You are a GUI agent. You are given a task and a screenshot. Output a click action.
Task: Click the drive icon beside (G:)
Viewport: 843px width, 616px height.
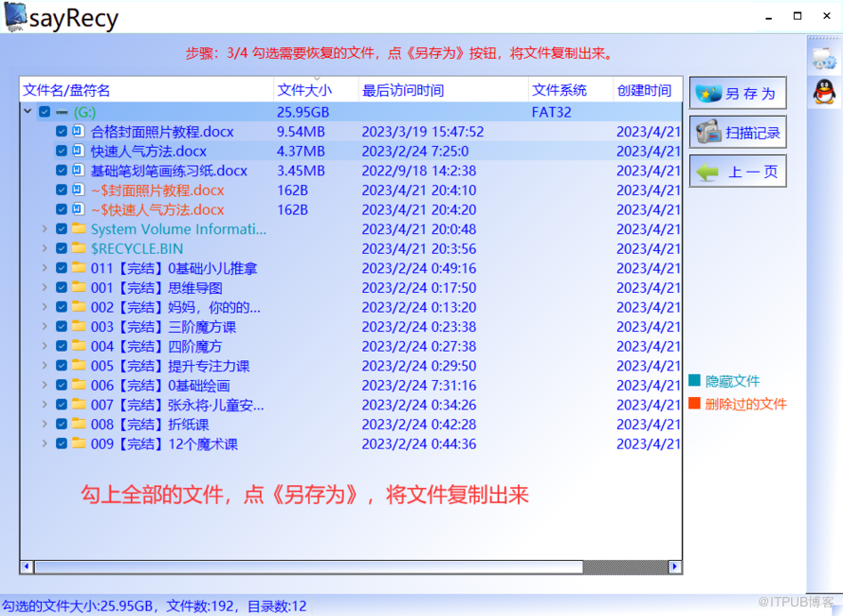(x=63, y=113)
